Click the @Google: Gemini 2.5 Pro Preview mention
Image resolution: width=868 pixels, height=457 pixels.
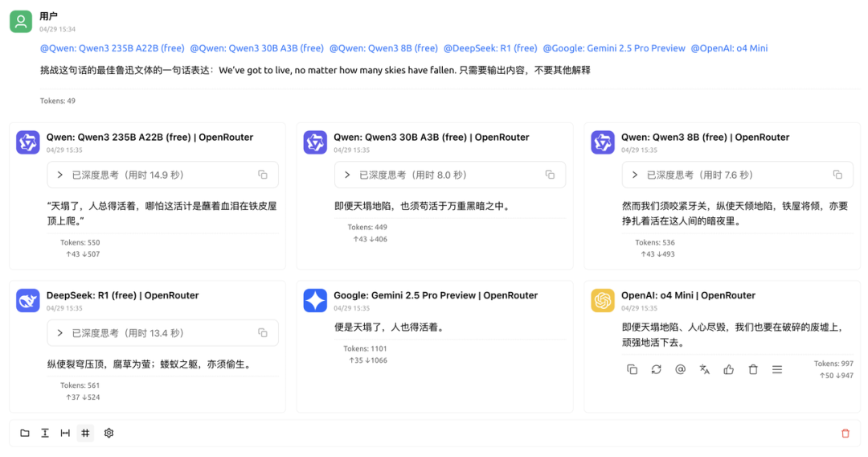[x=614, y=48]
